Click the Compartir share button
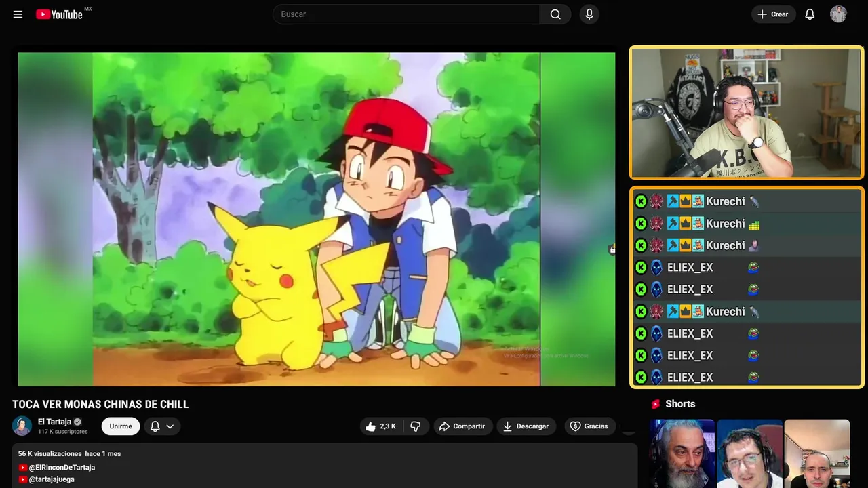Image resolution: width=868 pixels, height=488 pixels. click(463, 426)
